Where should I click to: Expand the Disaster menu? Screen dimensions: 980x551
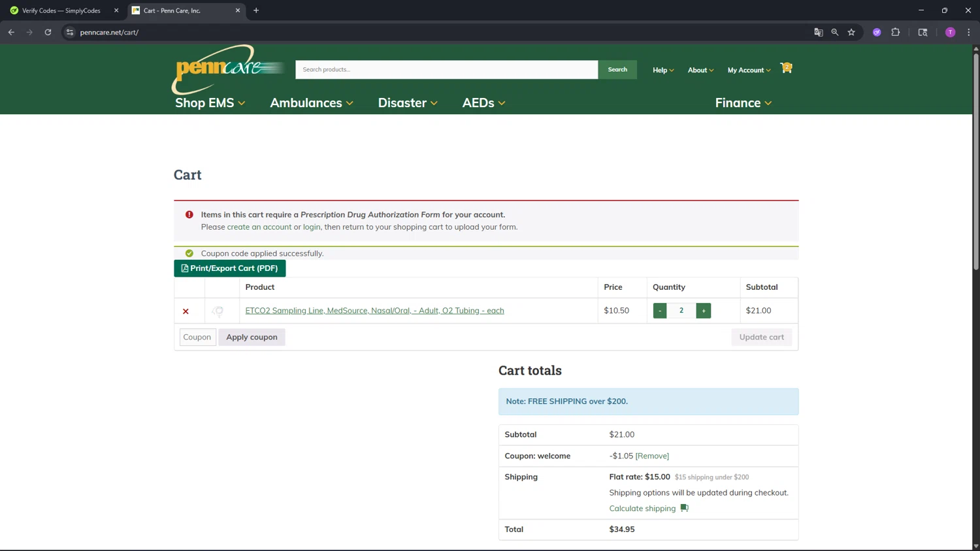tap(408, 102)
